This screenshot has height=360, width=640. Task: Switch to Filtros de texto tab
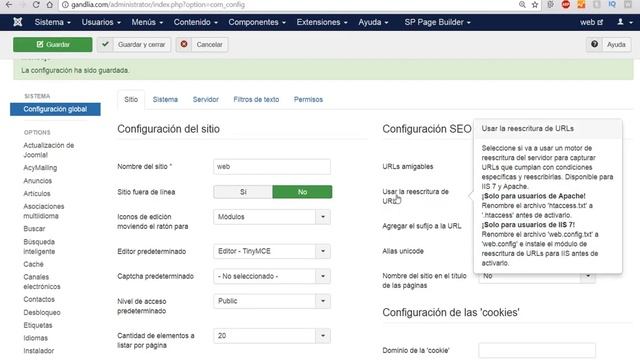[256, 100]
